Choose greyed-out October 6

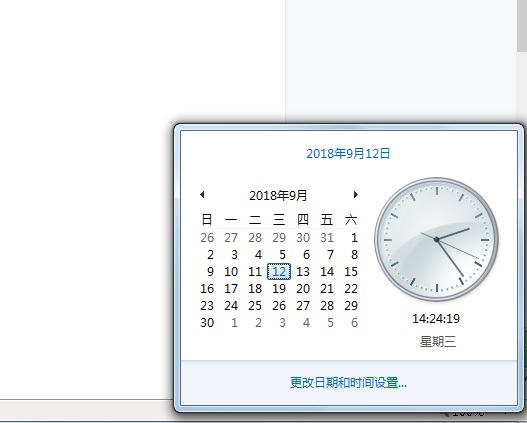point(354,323)
